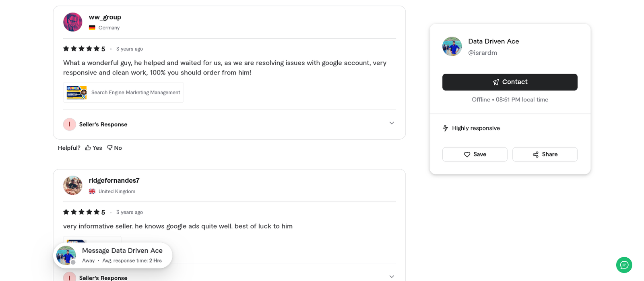The width and height of the screenshot is (644, 281).
Task: Click the Contact button
Action: click(x=510, y=82)
